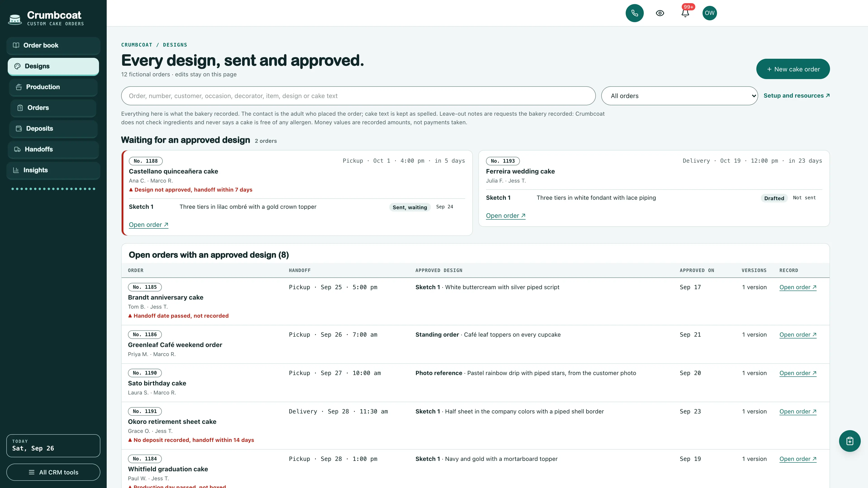The height and width of the screenshot is (488, 868).
Task: Focus the order search input field
Action: point(358,96)
